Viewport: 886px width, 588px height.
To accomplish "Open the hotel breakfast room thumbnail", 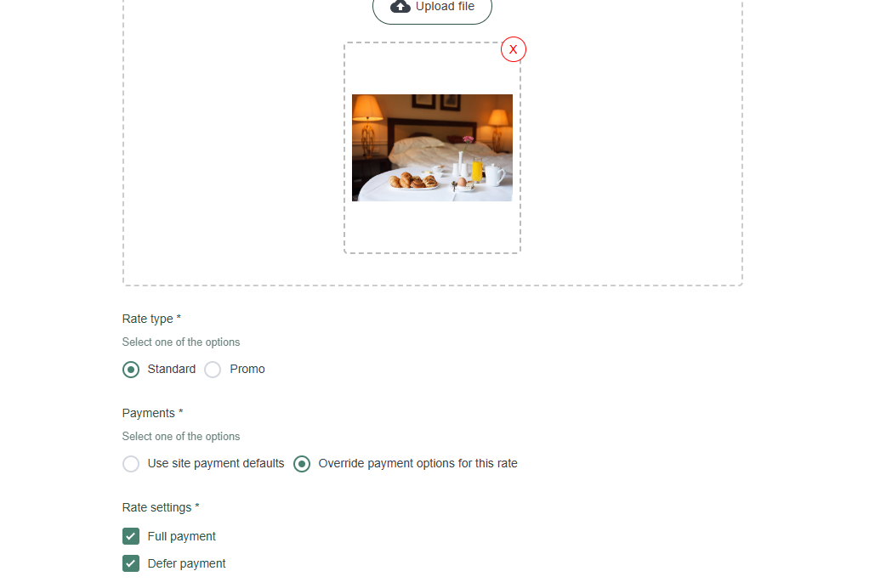I will point(432,147).
